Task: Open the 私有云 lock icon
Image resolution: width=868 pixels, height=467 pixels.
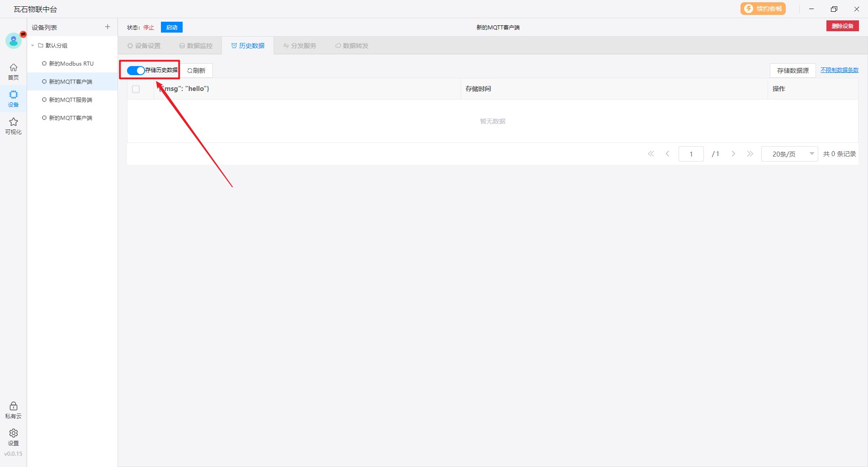Action: (x=14, y=410)
